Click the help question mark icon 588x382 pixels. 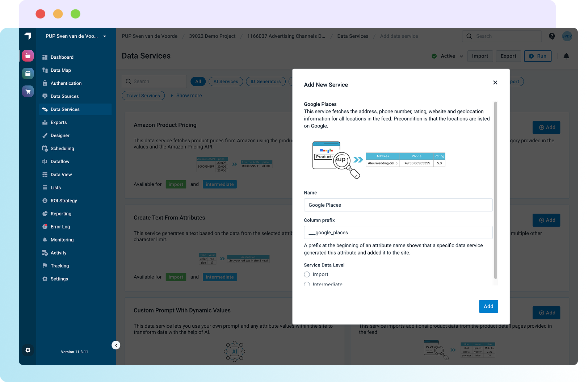(x=552, y=36)
